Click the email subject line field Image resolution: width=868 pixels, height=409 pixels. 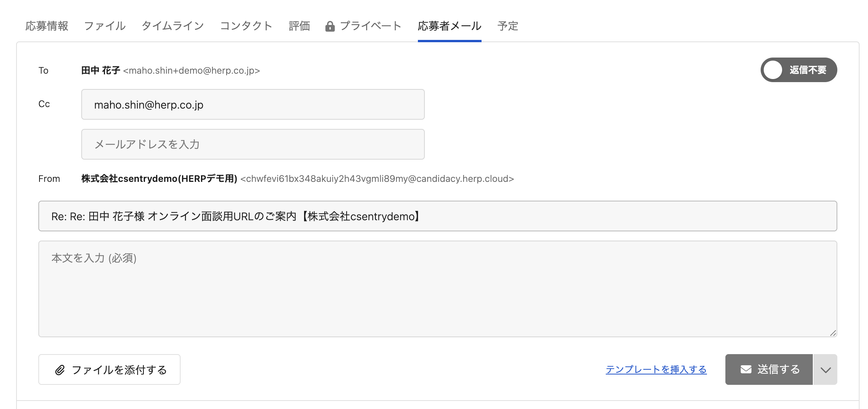437,216
